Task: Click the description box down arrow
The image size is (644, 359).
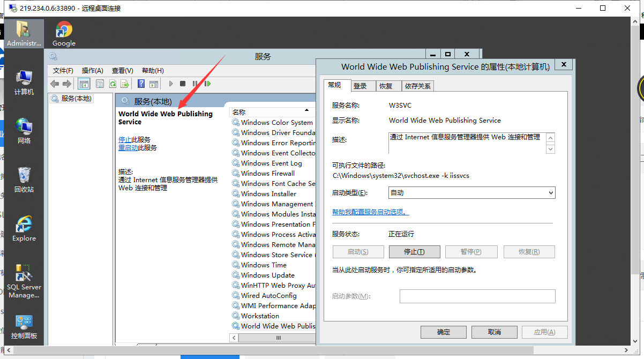Action: click(550, 149)
